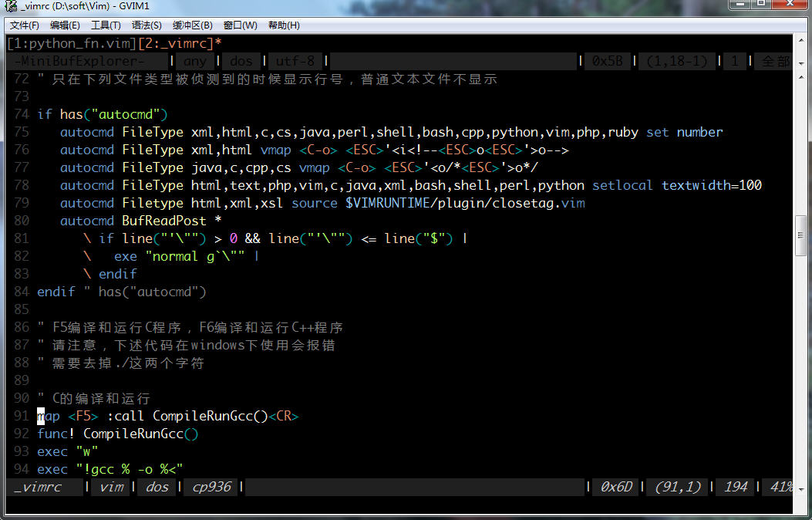
Task: Click the Vim icon in the title bar
Action: (10, 6)
